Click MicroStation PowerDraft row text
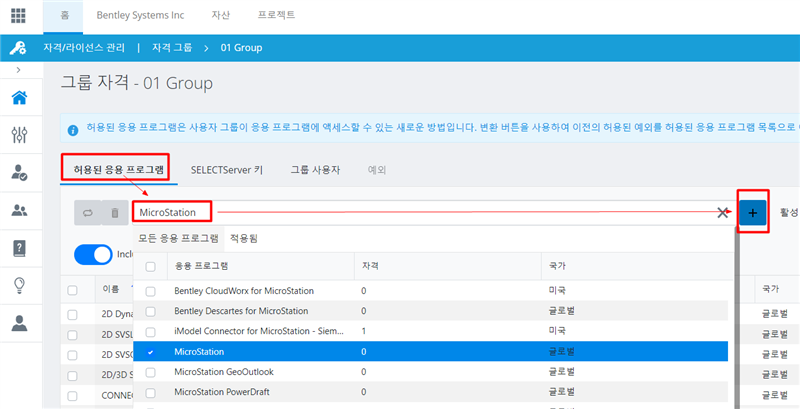The height and width of the screenshot is (409, 800). pos(222,393)
